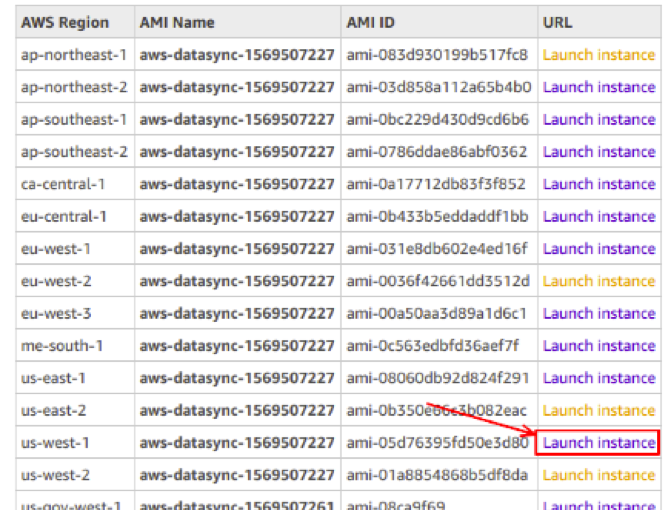The height and width of the screenshot is (510, 666).
Task: Open Launch instance link for eu-west-2
Action: pos(599,281)
